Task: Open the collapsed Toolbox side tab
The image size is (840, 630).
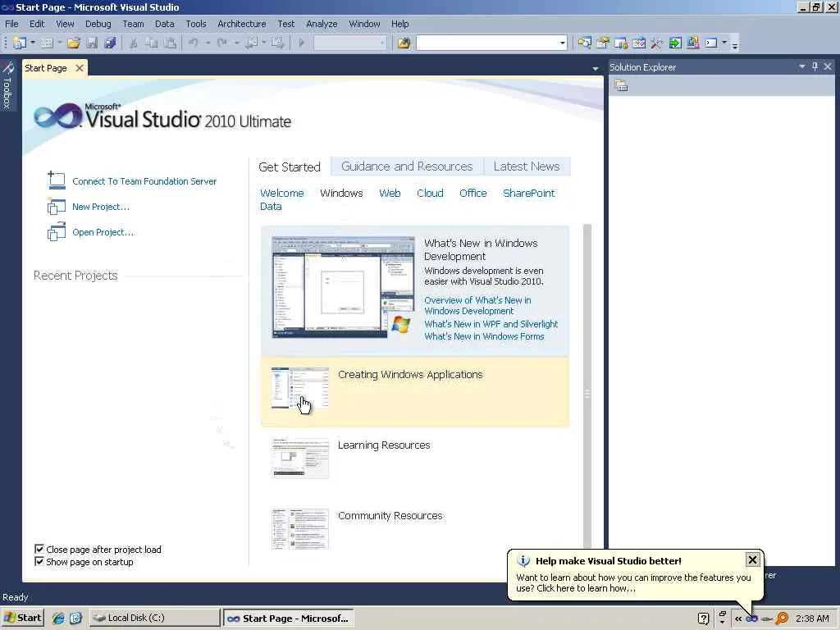Action: pyautogui.click(x=7, y=84)
